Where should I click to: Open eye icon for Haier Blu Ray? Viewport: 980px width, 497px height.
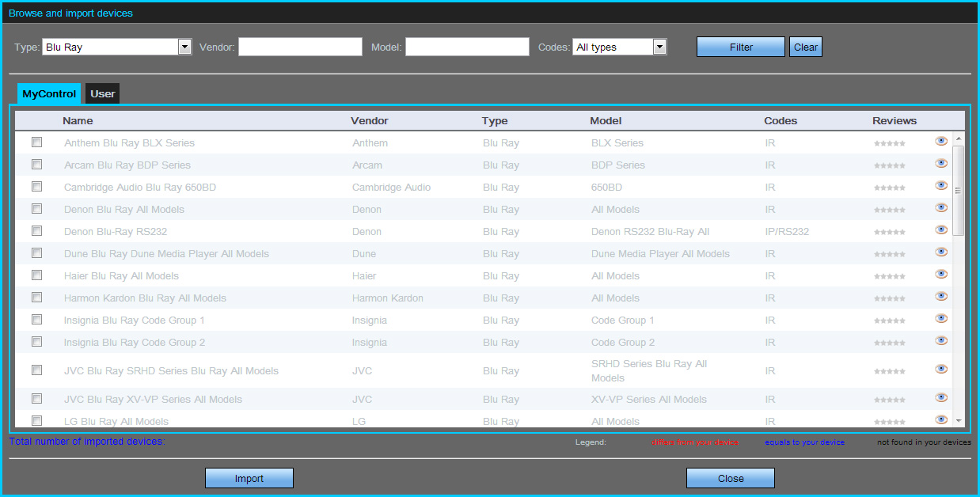(941, 274)
